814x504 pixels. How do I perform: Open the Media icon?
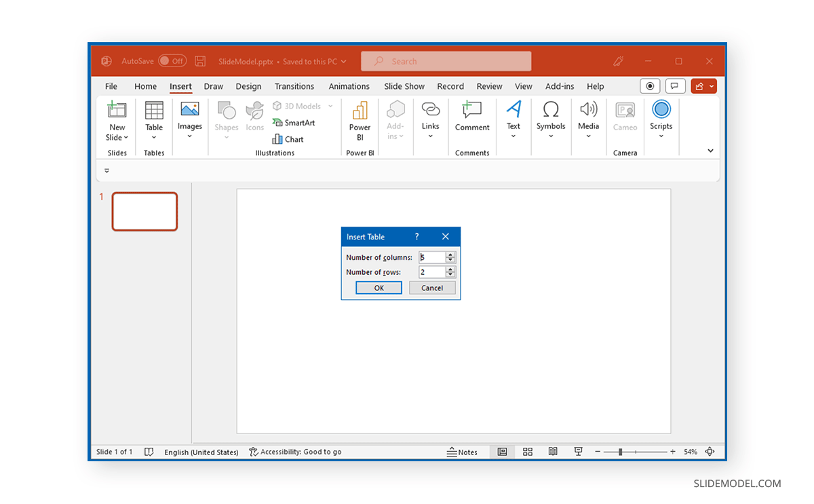click(588, 109)
